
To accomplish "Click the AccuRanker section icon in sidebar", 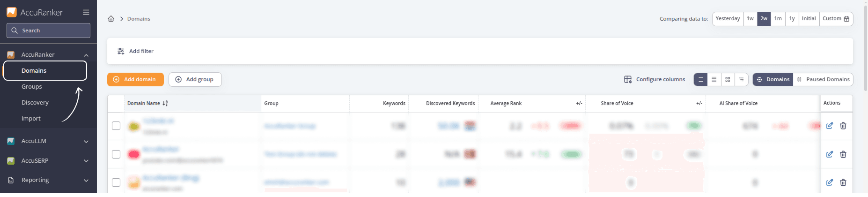I will click(x=11, y=55).
